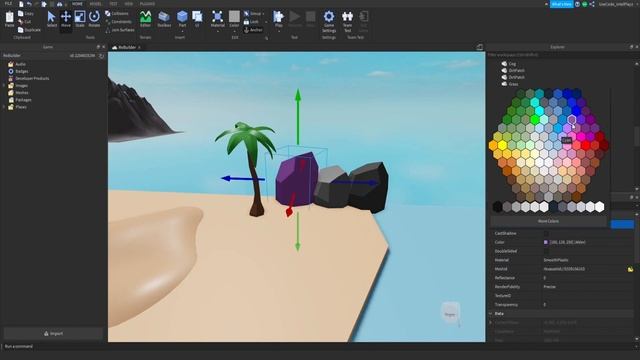Pick the bright green hexagon swatch
Viewport: 640px width, 360px height.
pyautogui.click(x=534, y=120)
